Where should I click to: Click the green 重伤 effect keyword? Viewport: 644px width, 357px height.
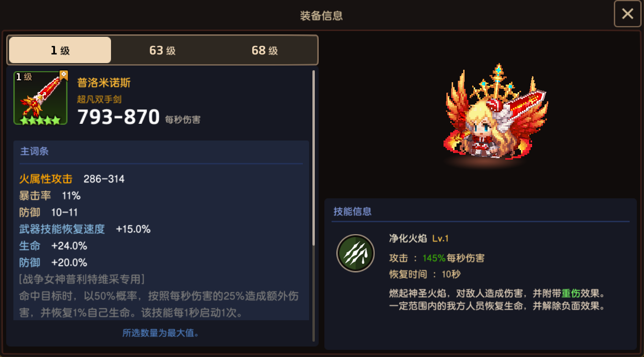coord(571,293)
